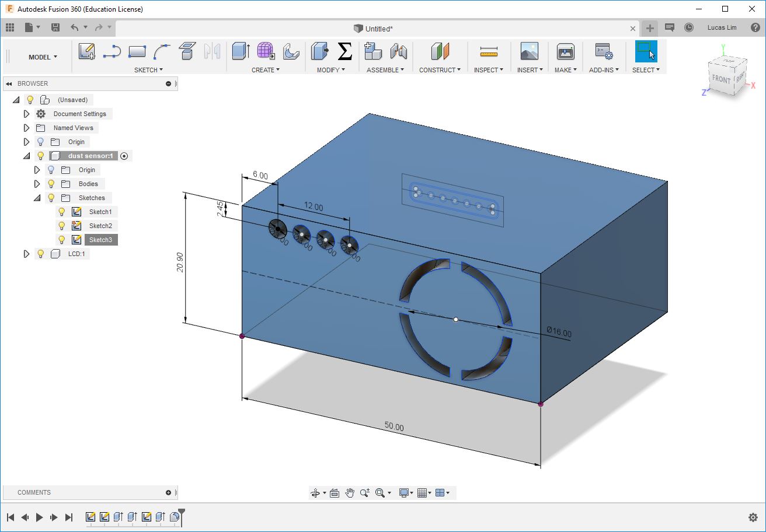The image size is (766, 532).
Task: Click the FRONT face of the ViewCube
Action: pyautogui.click(x=720, y=79)
